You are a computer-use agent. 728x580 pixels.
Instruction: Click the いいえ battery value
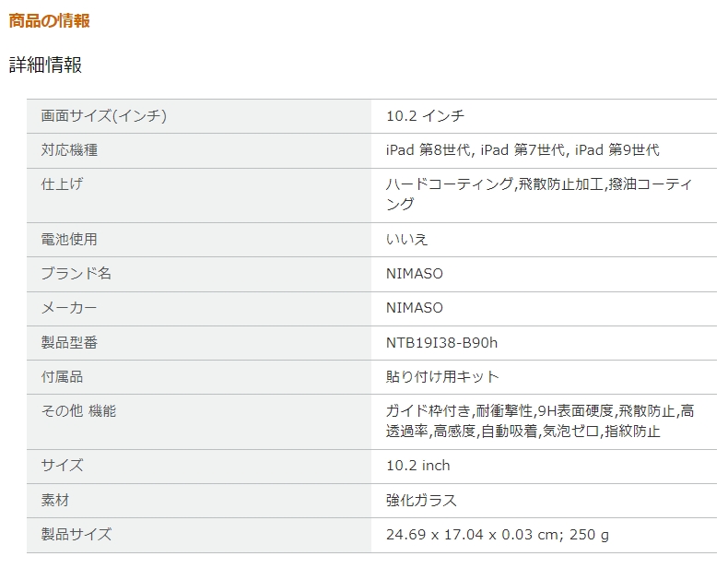click(x=406, y=240)
